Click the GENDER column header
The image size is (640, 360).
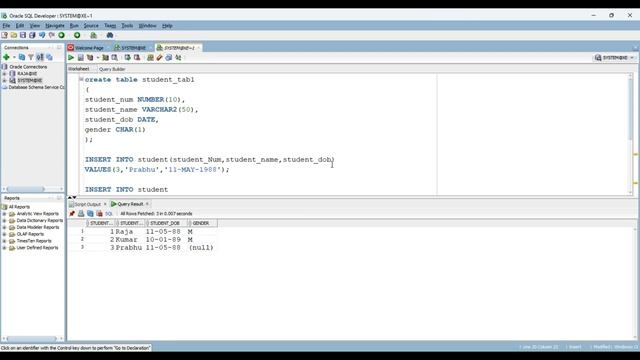[x=202, y=223]
